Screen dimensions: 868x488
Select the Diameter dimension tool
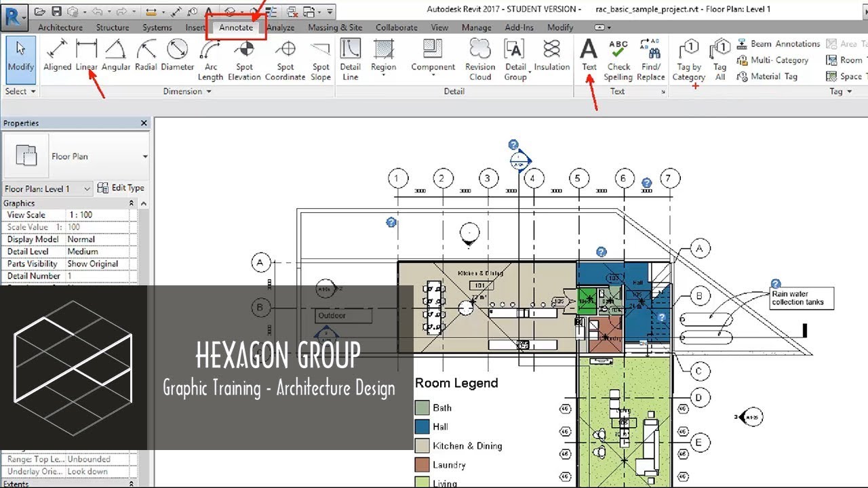point(177,55)
